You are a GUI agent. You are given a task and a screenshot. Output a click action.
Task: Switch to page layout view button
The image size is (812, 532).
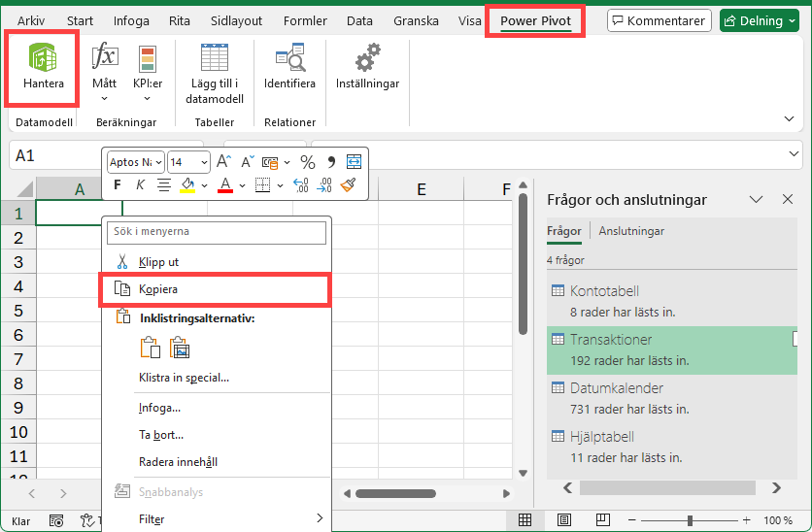(564, 519)
